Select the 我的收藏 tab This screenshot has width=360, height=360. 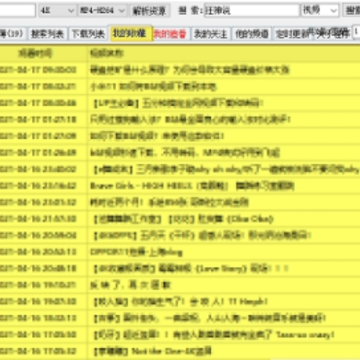point(131,33)
